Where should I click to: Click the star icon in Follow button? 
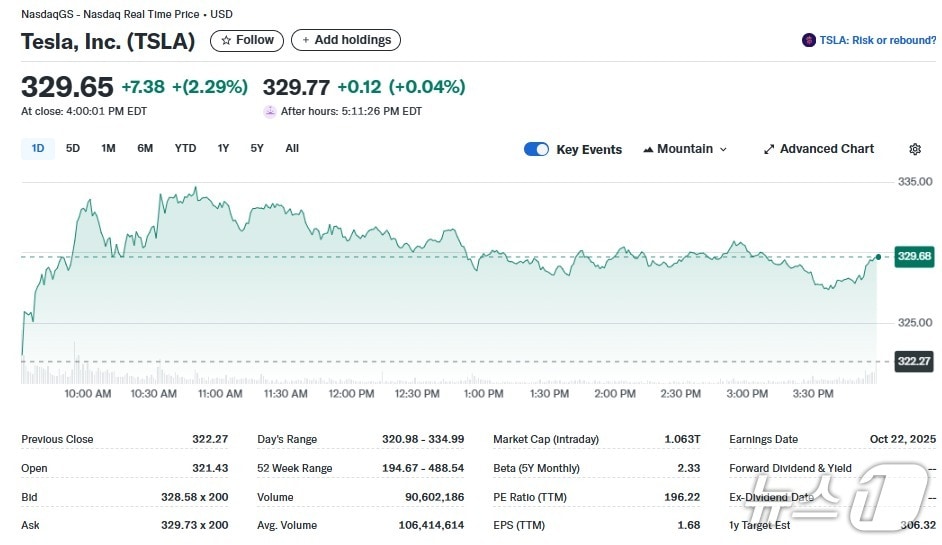226,41
